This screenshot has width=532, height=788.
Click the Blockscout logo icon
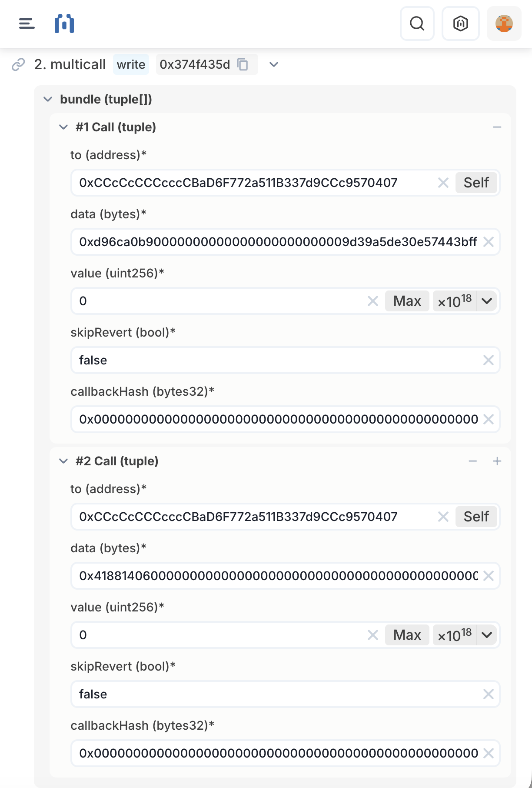coord(64,23)
